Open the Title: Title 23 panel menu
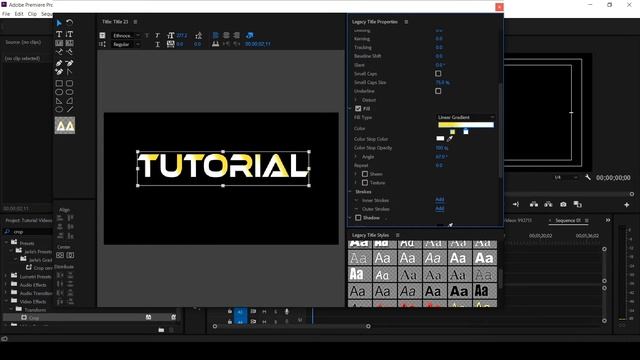 pyautogui.click(x=136, y=22)
